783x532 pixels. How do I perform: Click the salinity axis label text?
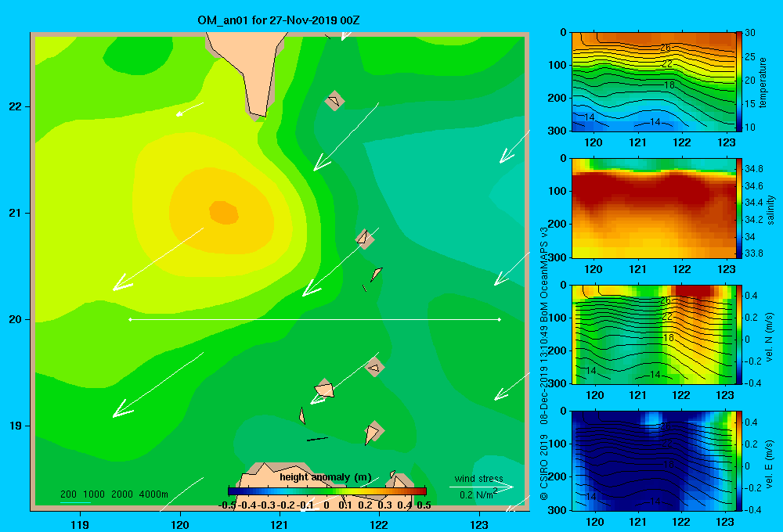click(770, 210)
